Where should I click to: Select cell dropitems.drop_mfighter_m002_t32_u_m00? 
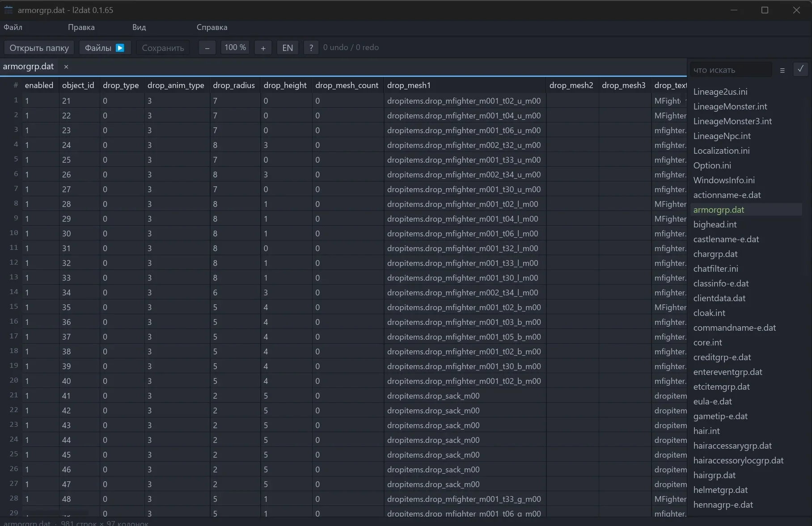point(465,145)
